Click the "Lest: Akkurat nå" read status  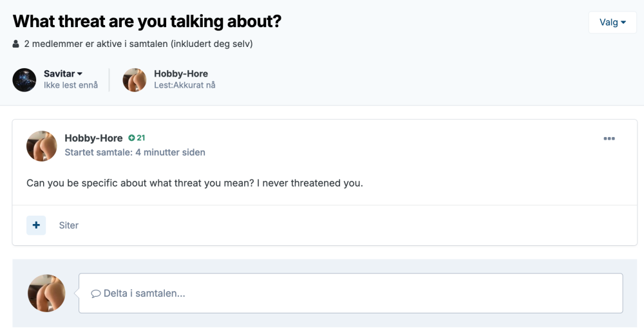tap(185, 85)
